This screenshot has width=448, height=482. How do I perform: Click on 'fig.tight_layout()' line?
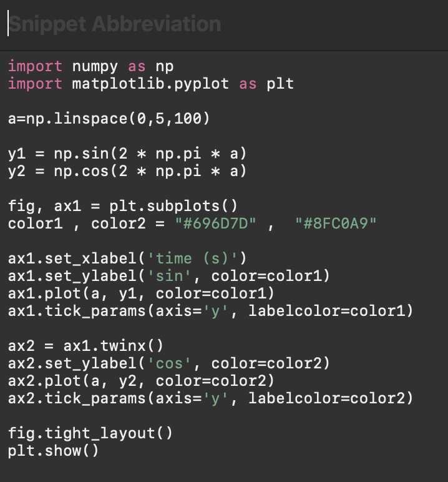click(x=90, y=434)
